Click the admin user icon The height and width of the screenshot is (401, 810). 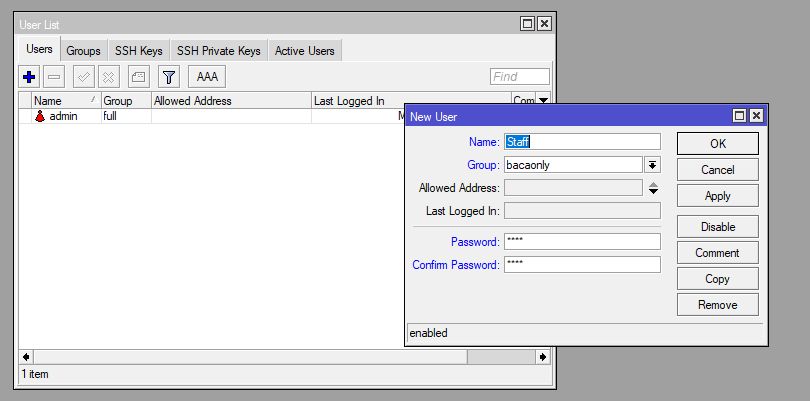click(40, 116)
